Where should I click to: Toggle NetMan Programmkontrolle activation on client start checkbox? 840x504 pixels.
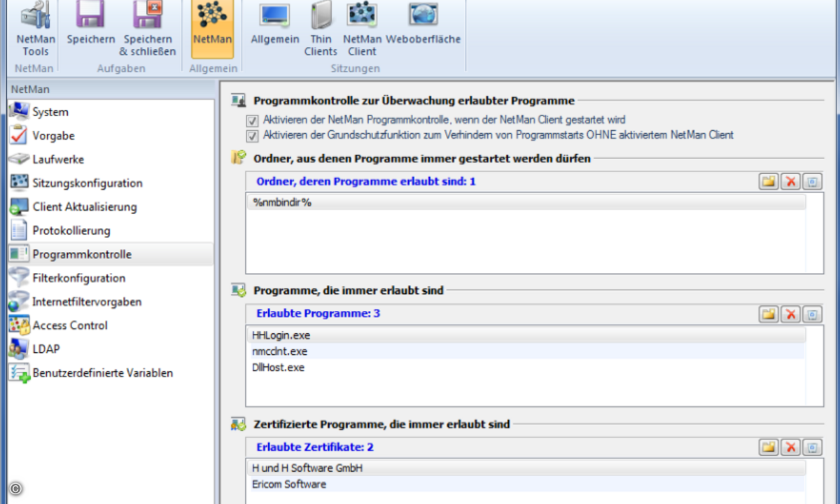click(253, 120)
